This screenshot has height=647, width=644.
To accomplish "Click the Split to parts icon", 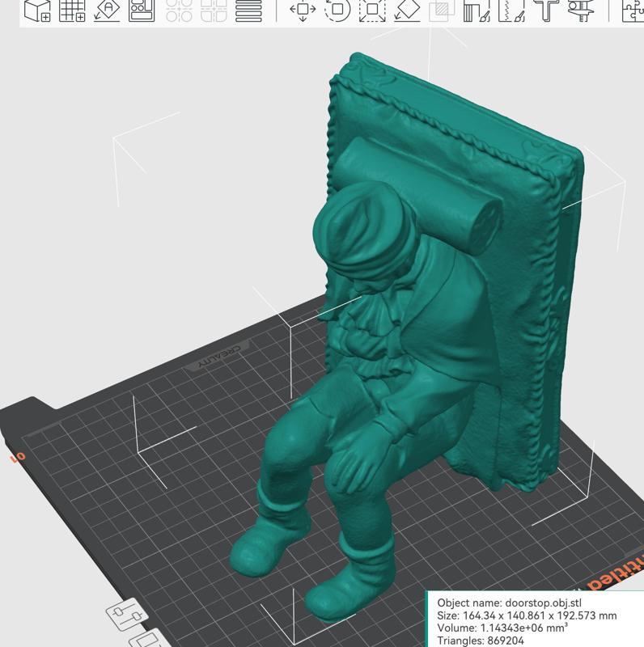I will coord(214,11).
